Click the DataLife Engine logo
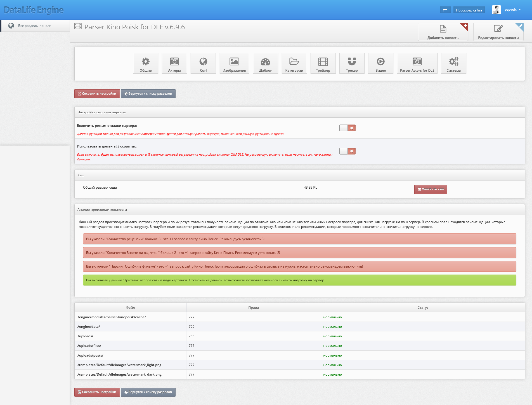 (x=34, y=10)
